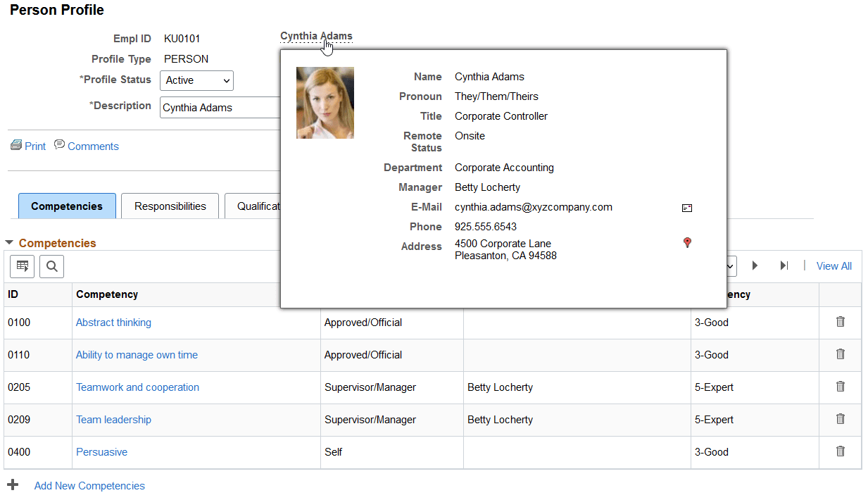Viewport: 868px width, 500px height.
Task: Switch to the Responsibilities tab
Action: pos(170,206)
